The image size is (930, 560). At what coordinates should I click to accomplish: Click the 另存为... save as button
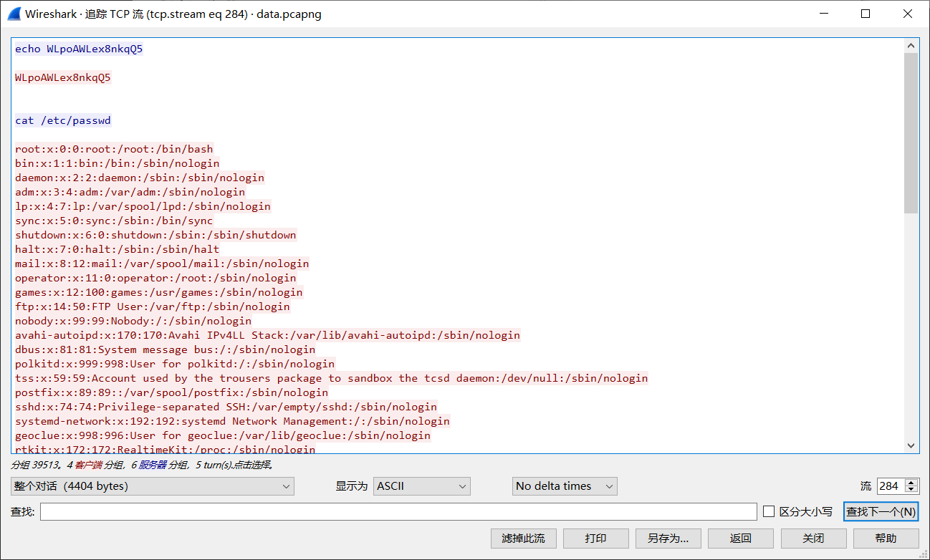click(x=668, y=539)
